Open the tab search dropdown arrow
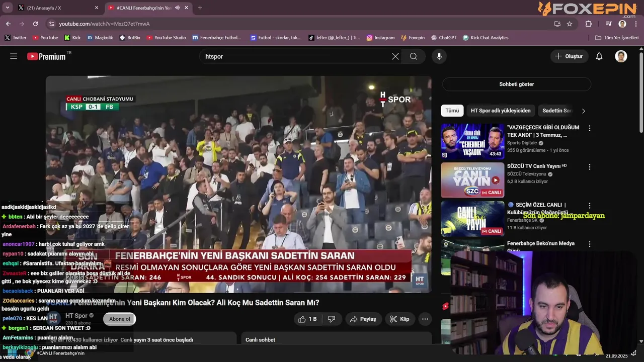The width and height of the screenshot is (644, 362). point(7,8)
